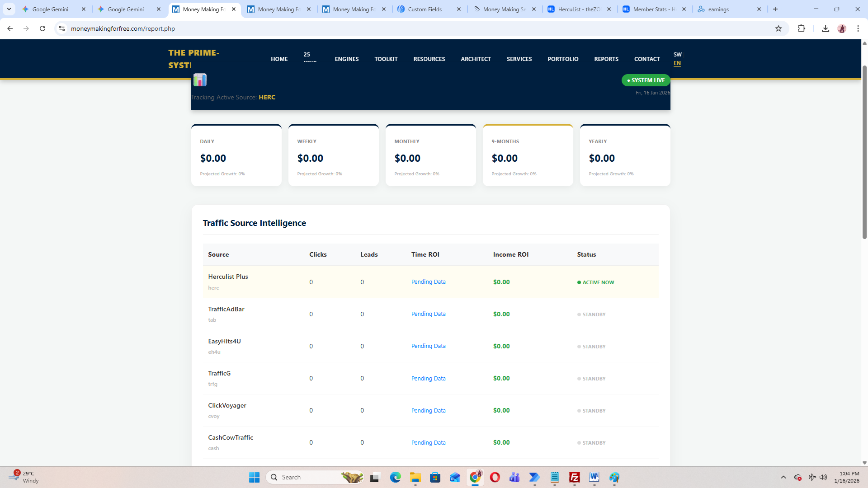Show hidden system tray icons chevron
The width and height of the screenshot is (868, 488).
(783, 477)
